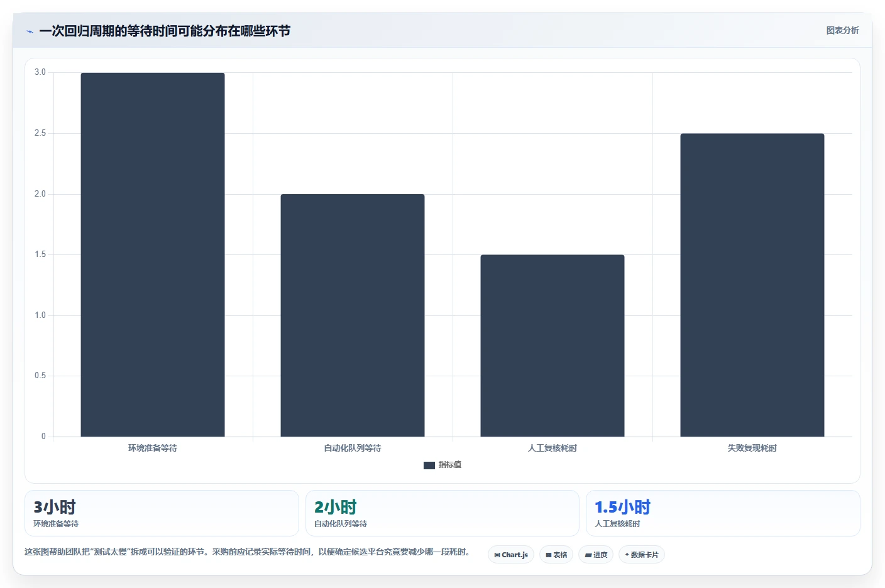Click y-axis value 0.5
The height and width of the screenshot is (588, 885).
click(40, 376)
